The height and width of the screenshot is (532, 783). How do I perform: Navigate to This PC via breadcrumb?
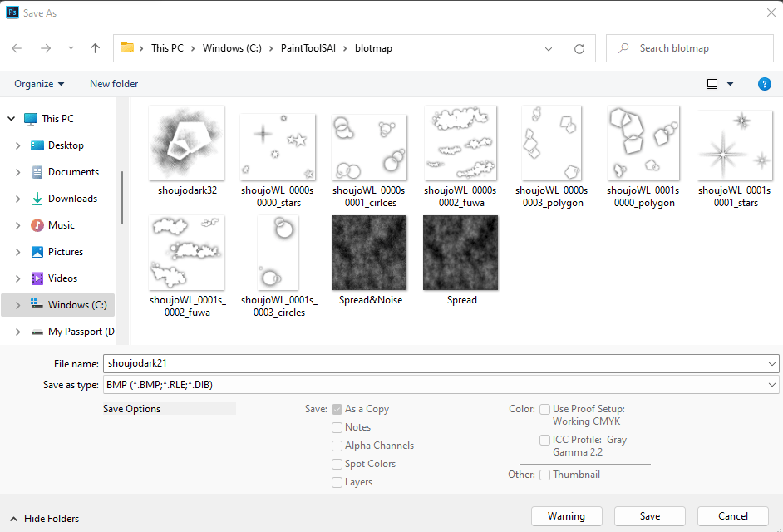167,48
